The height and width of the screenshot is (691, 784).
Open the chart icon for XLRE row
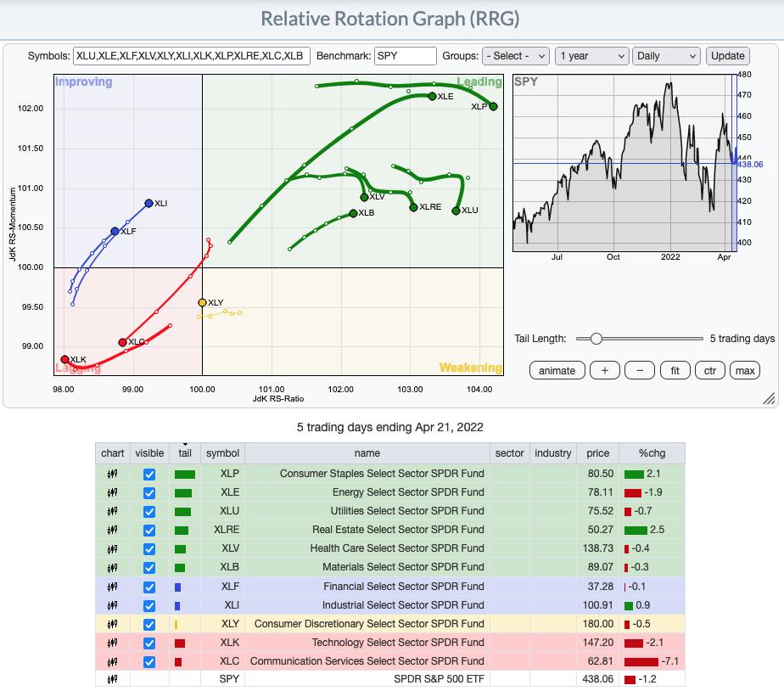[x=113, y=530]
